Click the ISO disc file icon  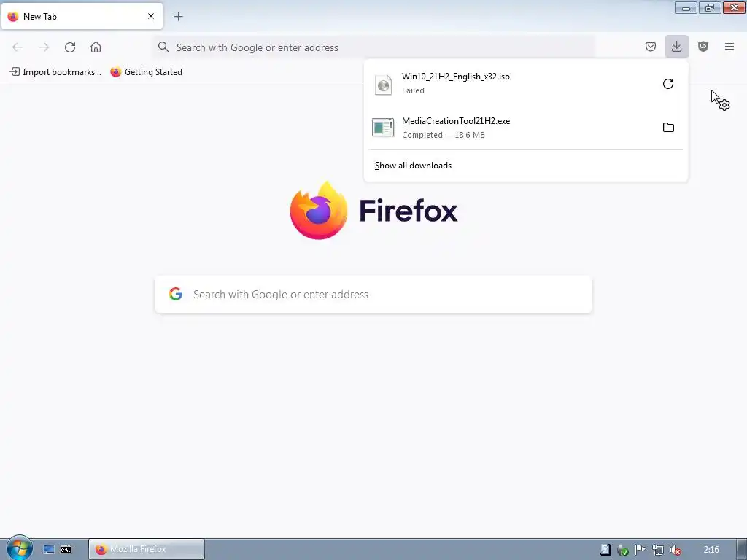383,85
